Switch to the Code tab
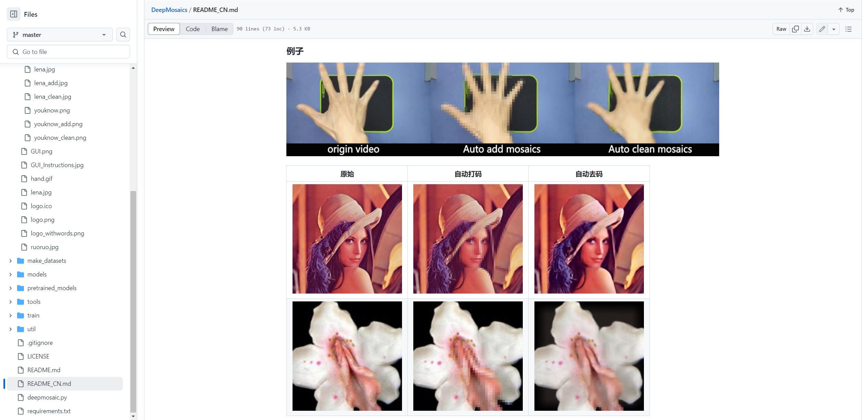Viewport: 868px width, 420px height. pyautogui.click(x=193, y=29)
